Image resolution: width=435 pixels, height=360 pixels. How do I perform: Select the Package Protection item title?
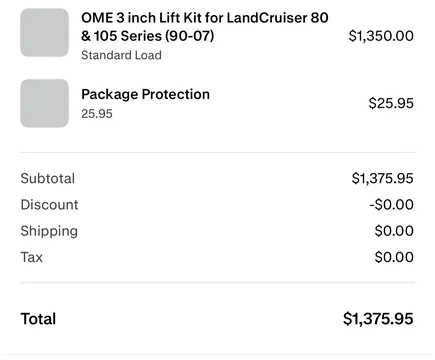[x=145, y=94]
